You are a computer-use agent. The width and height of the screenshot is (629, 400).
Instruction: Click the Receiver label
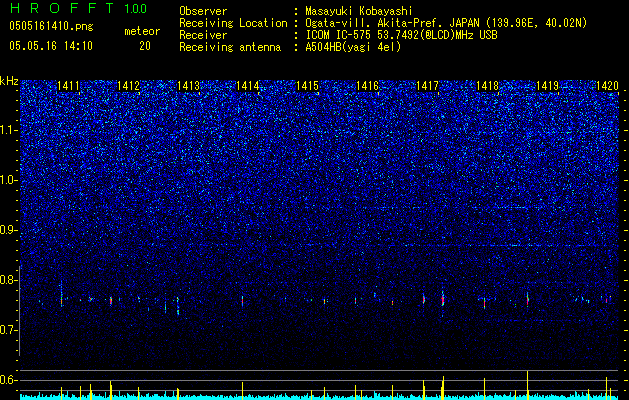pyautogui.click(x=203, y=35)
